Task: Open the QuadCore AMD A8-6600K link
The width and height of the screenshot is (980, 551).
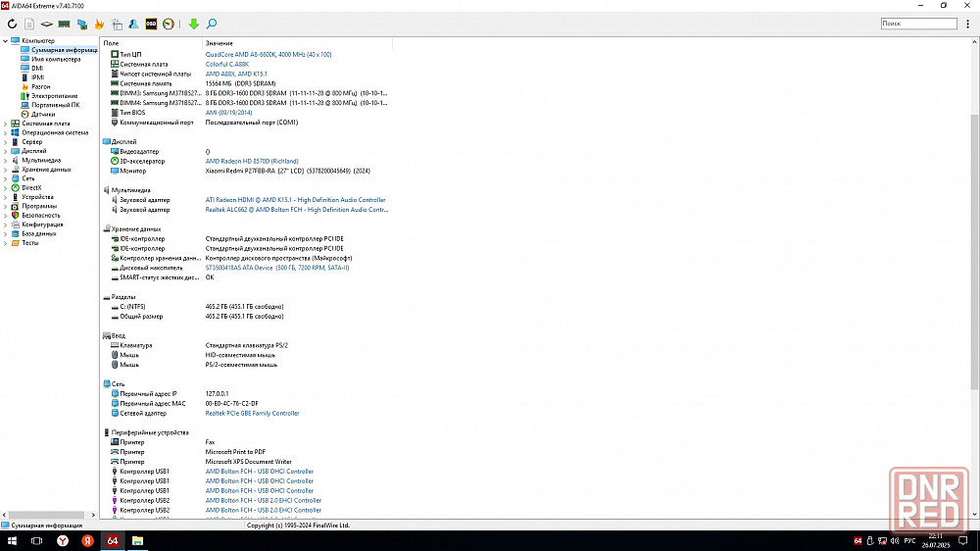Action: [269, 54]
